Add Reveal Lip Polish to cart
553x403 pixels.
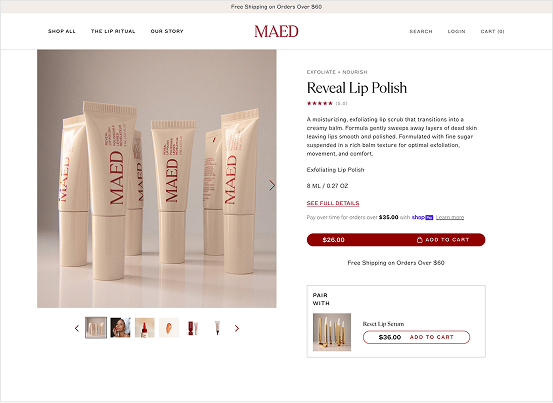tap(396, 240)
